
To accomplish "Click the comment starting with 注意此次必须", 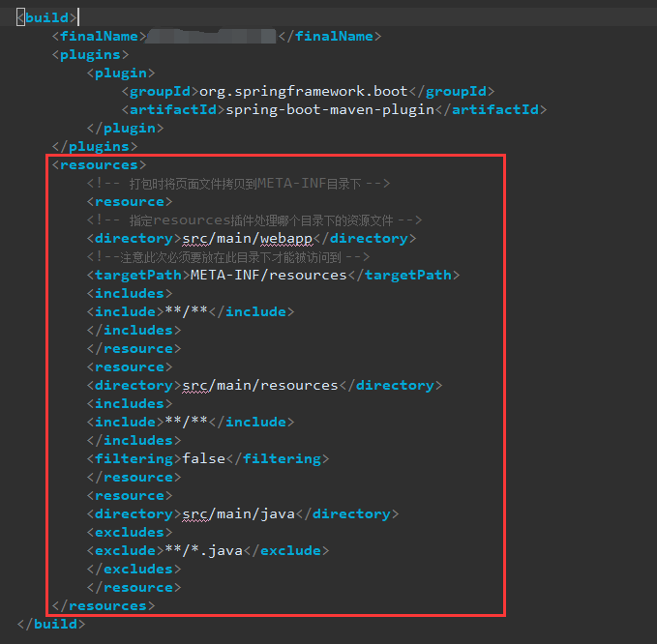I will click(228, 256).
